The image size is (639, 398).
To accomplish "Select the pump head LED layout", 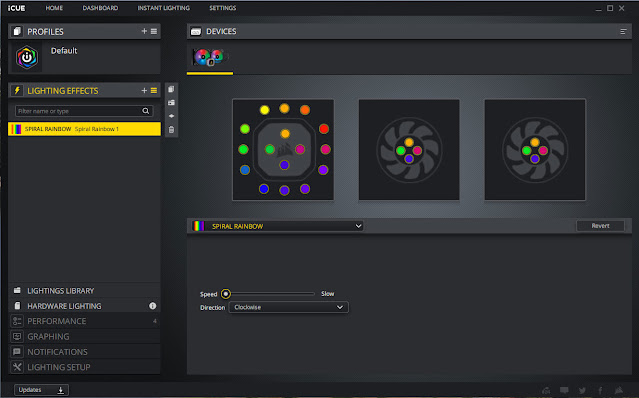I will [283, 150].
